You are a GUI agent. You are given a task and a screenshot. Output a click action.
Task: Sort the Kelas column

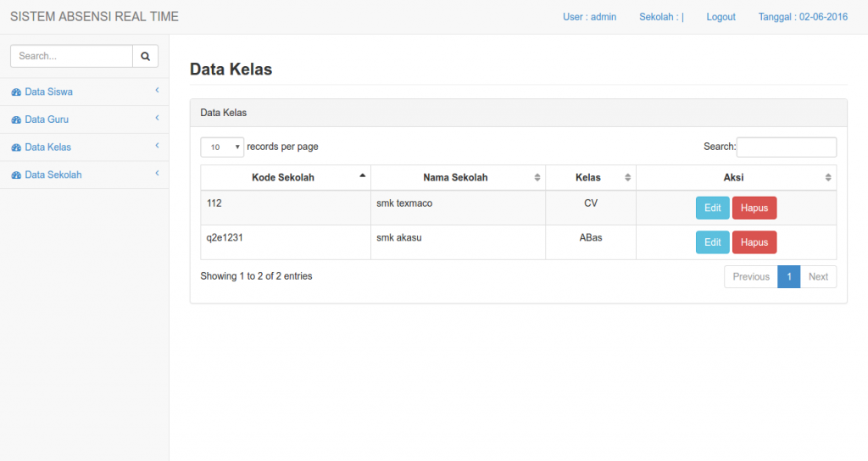[627, 178]
